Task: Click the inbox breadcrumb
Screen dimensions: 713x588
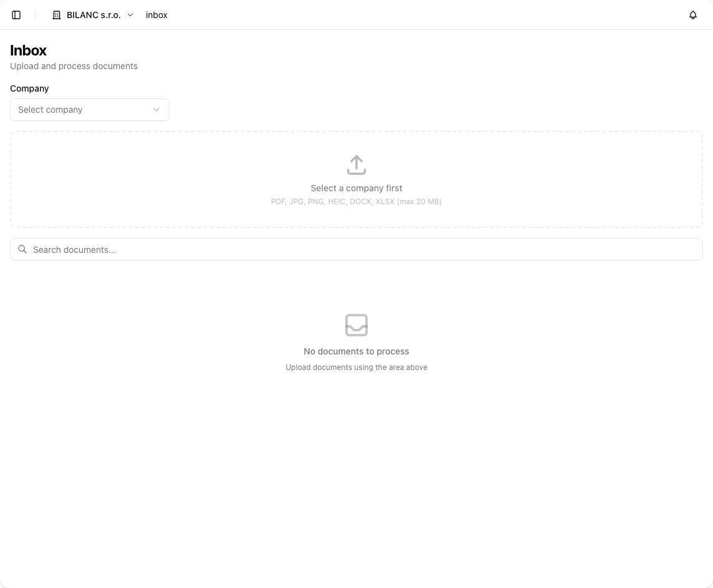Action: tap(156, 15)
